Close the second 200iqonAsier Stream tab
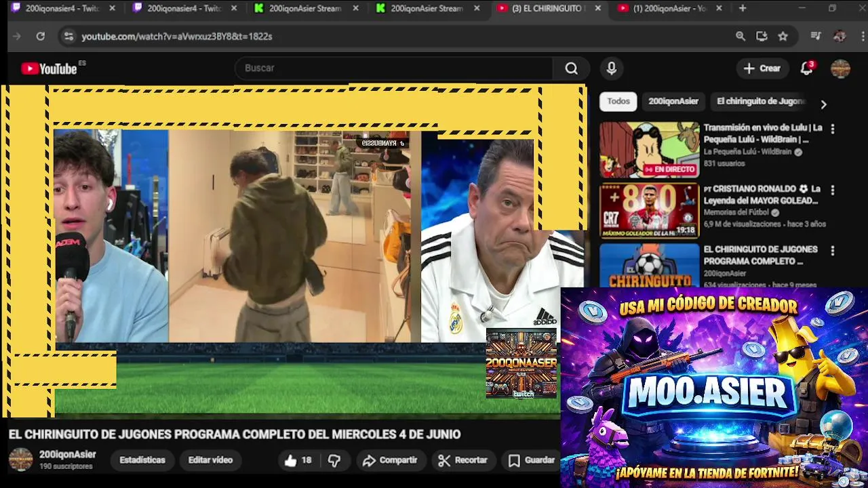 [x=477, y=8]
